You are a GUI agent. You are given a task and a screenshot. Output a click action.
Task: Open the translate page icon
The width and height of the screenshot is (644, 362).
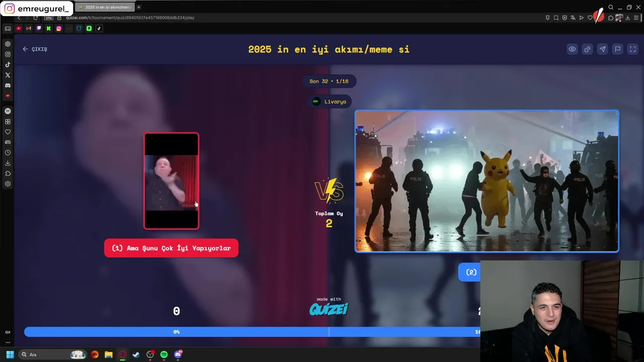(573, 18)
